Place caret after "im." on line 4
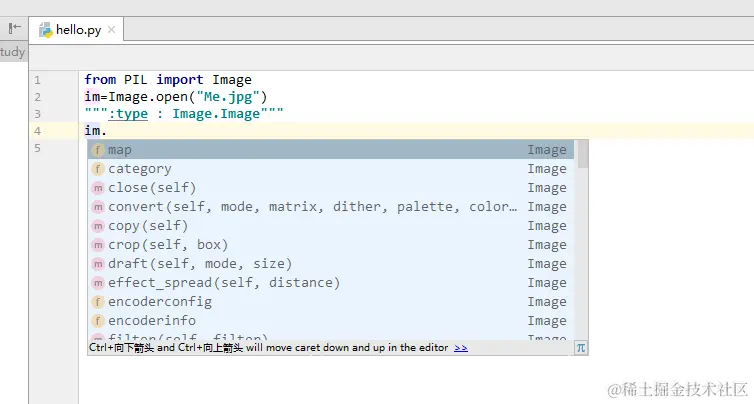Image resolution: width=754 pixels, height=404 pixels. [x=107, y=131]
